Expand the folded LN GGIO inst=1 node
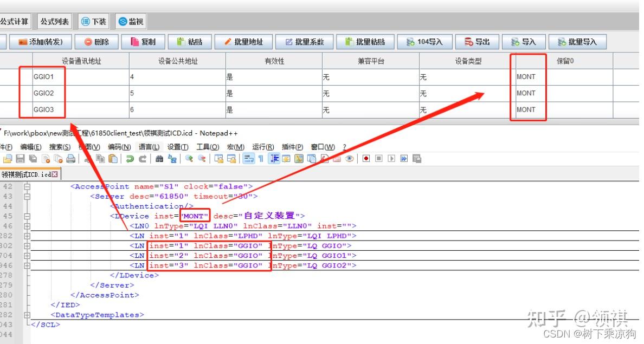644x344 pixels. (x=26, y=245)
